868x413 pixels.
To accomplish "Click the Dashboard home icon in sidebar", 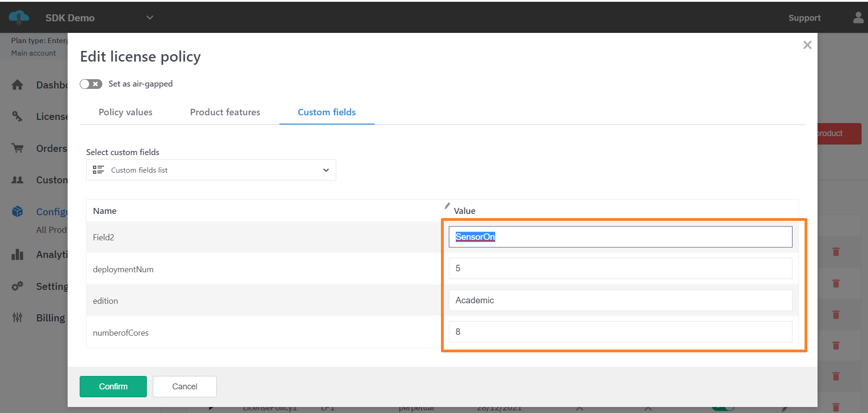I will [18, 85].
